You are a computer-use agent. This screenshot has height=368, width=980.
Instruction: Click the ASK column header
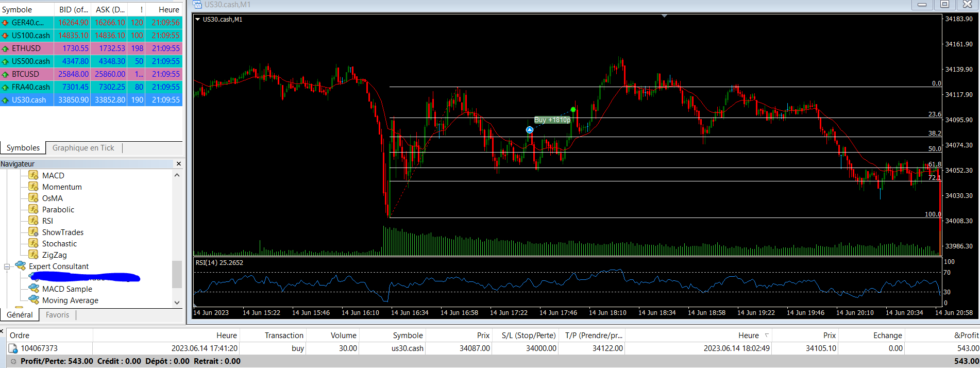click(109, 9)
